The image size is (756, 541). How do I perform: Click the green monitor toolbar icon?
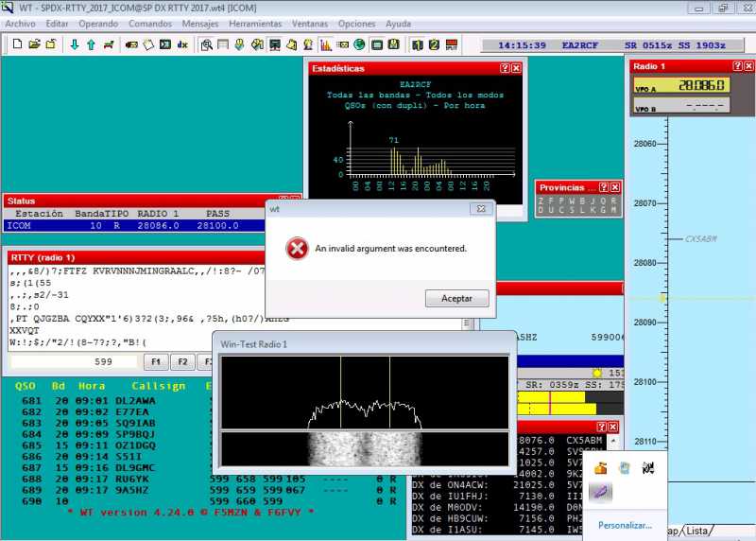tap(376, 44)
